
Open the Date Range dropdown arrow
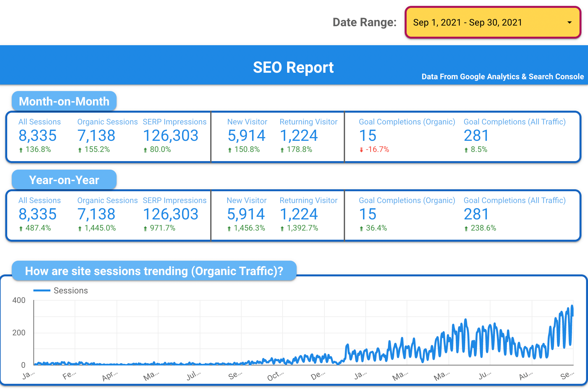tap(569, 23)
